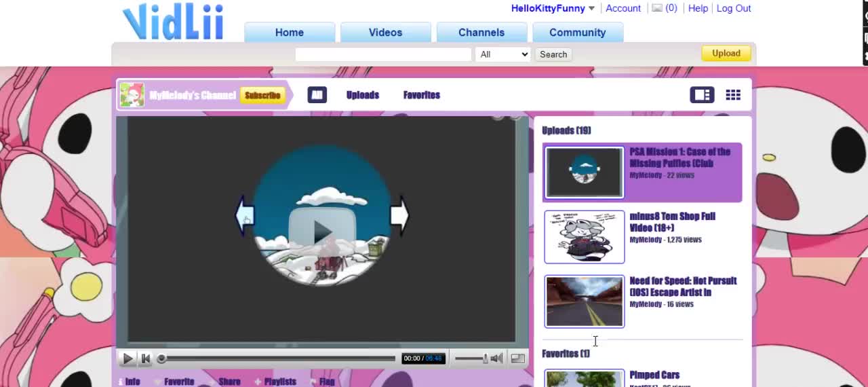This screenshot has height=387, width=868.
Task: Open Need for Speed video thumbnail
Action: [584, 301]
